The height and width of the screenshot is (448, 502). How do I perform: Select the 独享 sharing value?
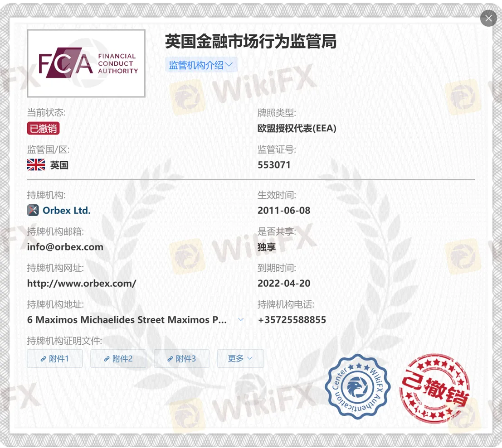(x=266, y=247)
